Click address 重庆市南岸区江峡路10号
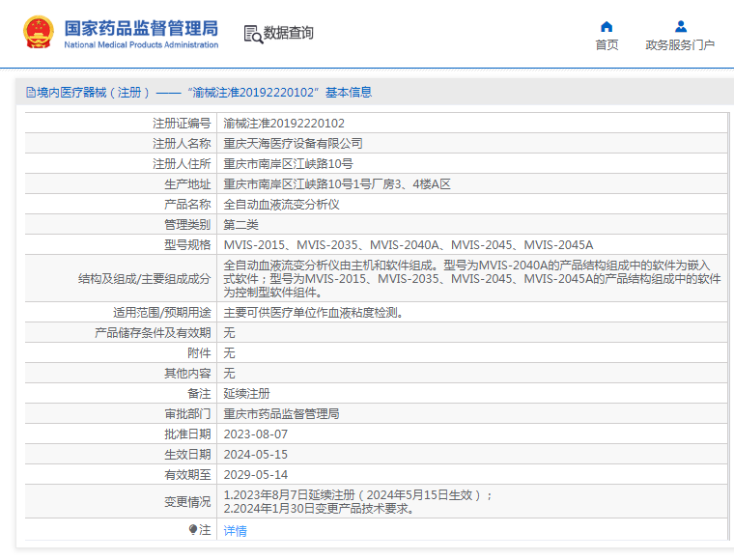The width and height of the screenshot is (734, 560). coord(289,164)
